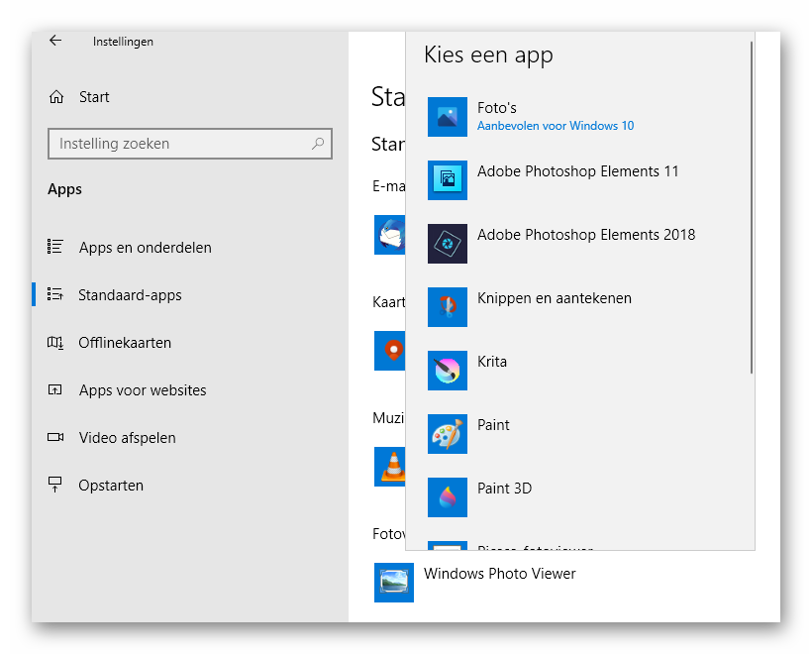The height and width of the screenshot is (654, 812).
Task: Select the Foto's app icon
Action: (447, 117)
